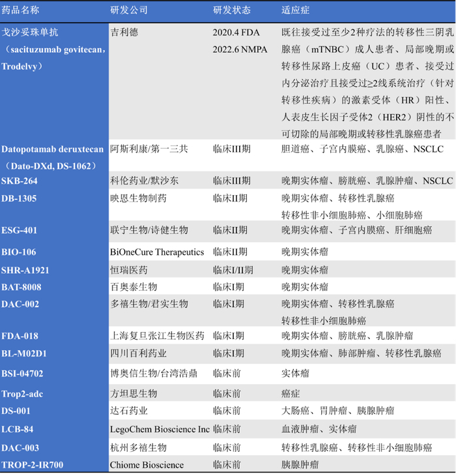Screen dimensions: 456x476
Task: Click the 杭州多禧生物 company cell
Action: click(138, 448)
